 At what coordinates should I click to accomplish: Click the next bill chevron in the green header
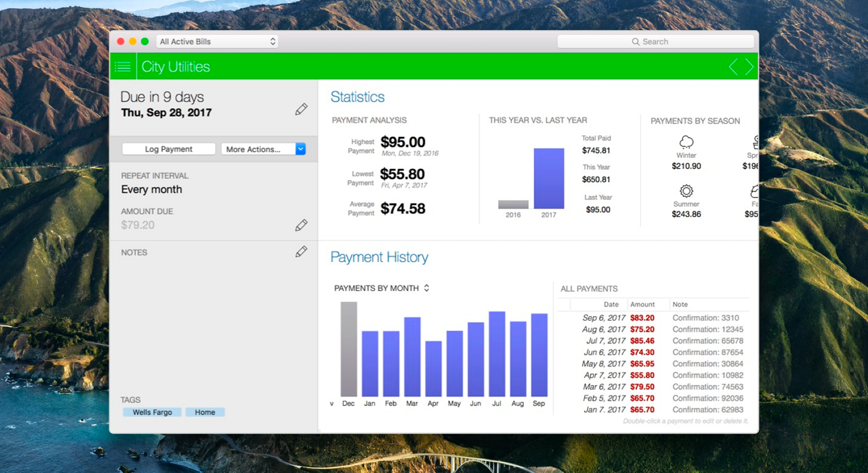click(748, 66)
